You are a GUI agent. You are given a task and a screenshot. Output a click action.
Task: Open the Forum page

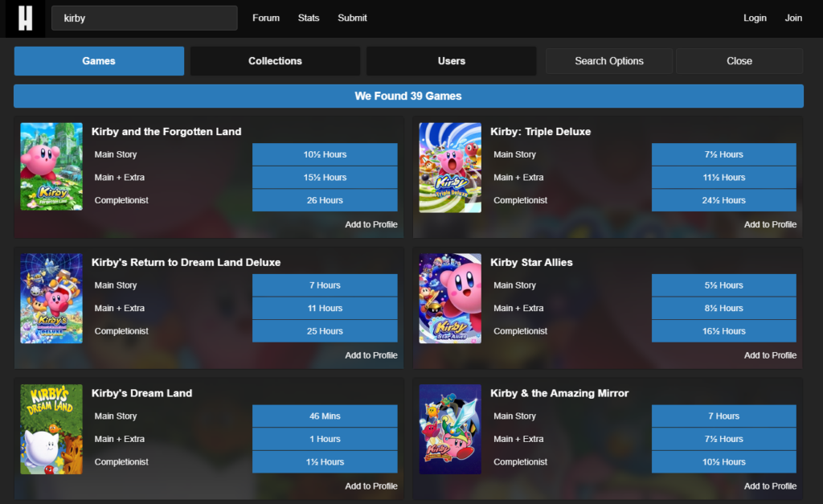(x=265, y=18)
